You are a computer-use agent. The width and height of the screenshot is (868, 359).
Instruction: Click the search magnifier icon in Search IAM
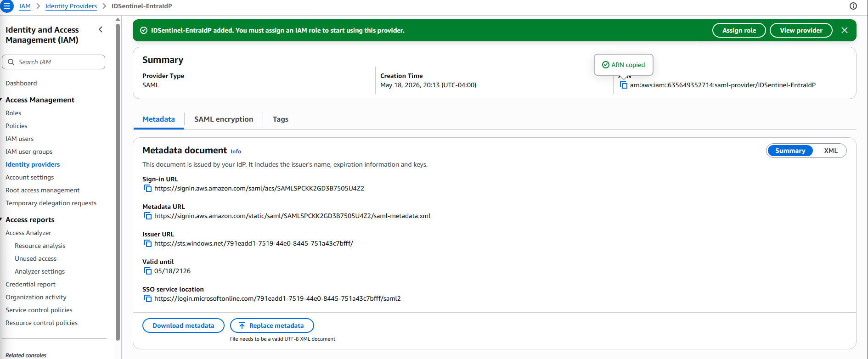point(11,62)
